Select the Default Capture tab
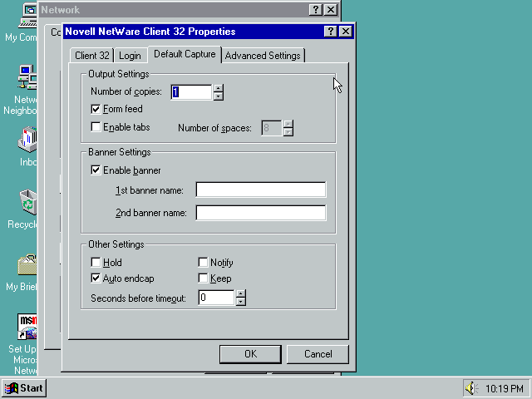This screenshot has height=399, width=532. pos(185,54)
